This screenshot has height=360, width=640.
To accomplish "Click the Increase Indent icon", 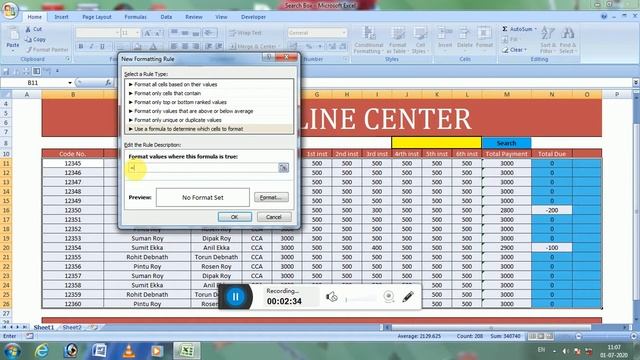I will pyautogui.click(x=219, y=47).
